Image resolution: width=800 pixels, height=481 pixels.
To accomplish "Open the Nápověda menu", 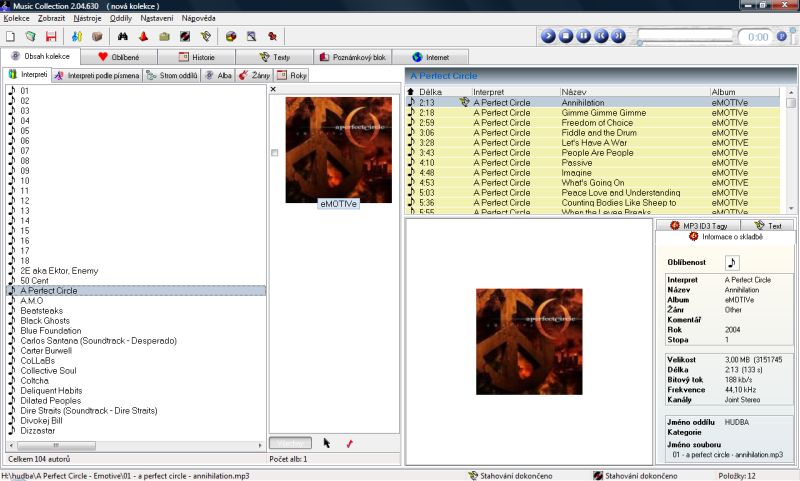I will coord(198,18).
